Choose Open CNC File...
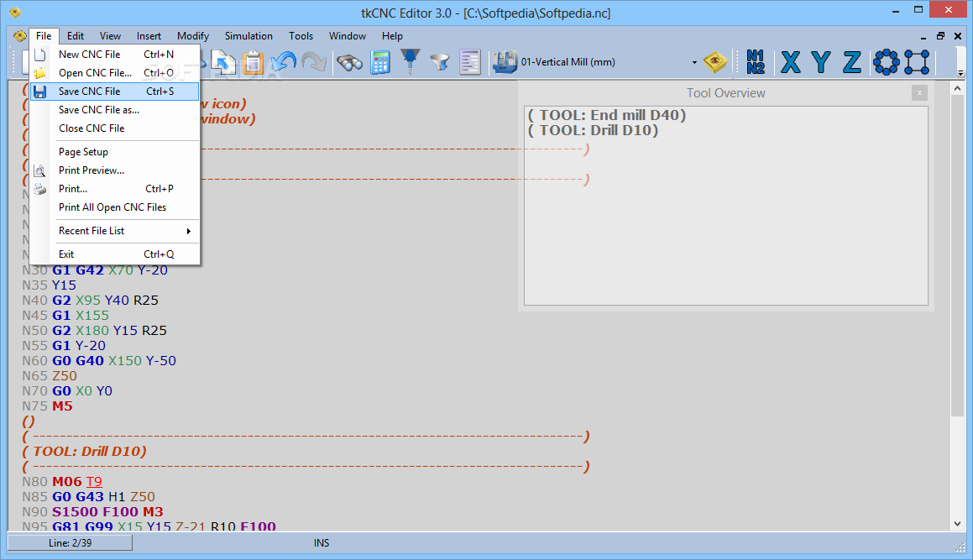Screen dimensions: 973x560 [115, 73]
